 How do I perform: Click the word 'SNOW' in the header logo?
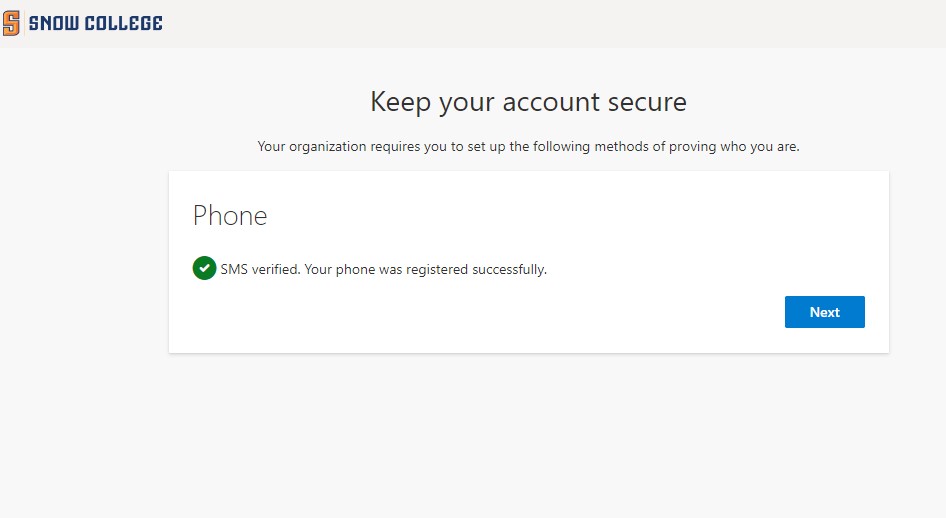(52, 23)
